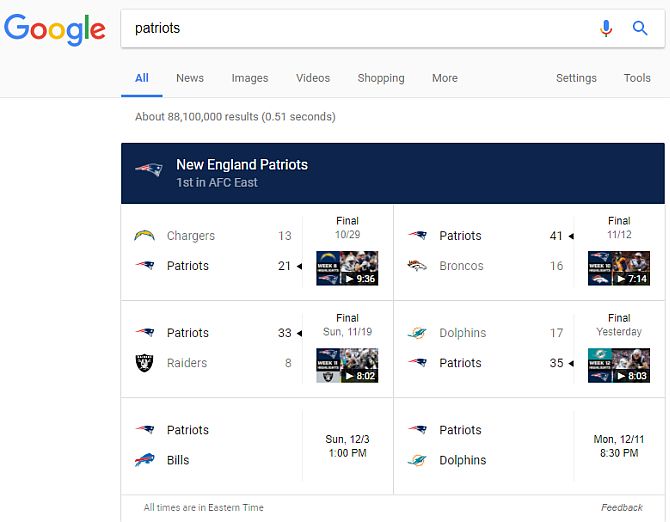
Task: Click the All times are in Eastern Time note
Action: click(x=203, y=507)
